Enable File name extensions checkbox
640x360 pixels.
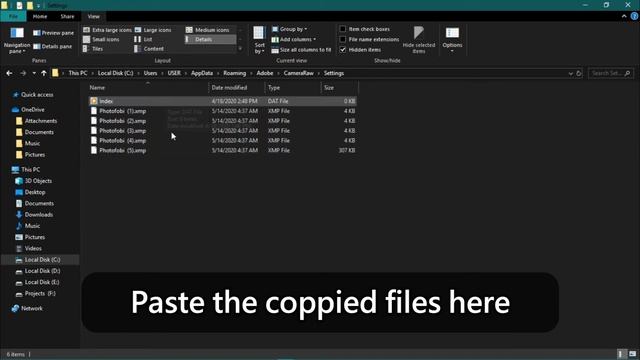click(343, 39)
